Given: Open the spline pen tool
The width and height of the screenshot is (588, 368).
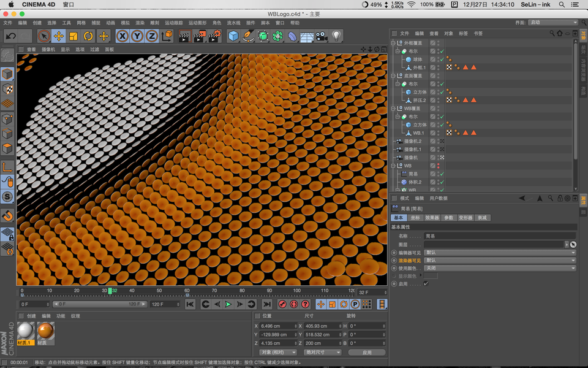Looking at the screenshot, I should point(248,36).
